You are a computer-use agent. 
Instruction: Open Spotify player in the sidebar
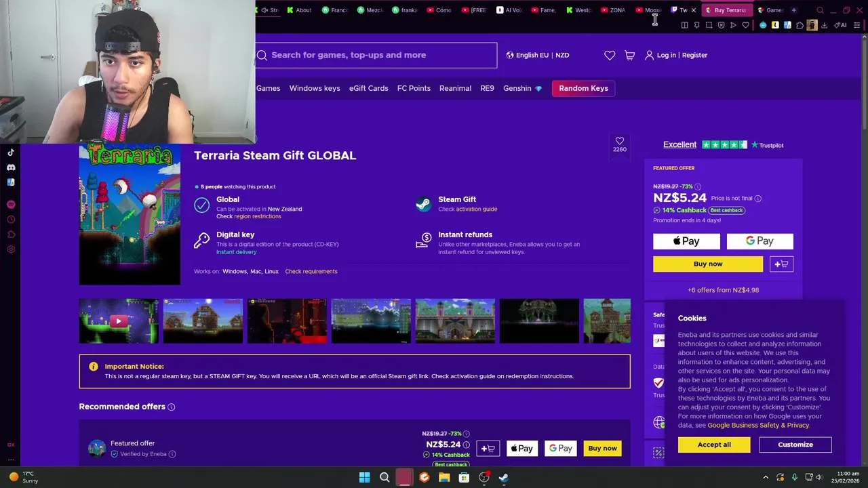(x=11, y=204)
